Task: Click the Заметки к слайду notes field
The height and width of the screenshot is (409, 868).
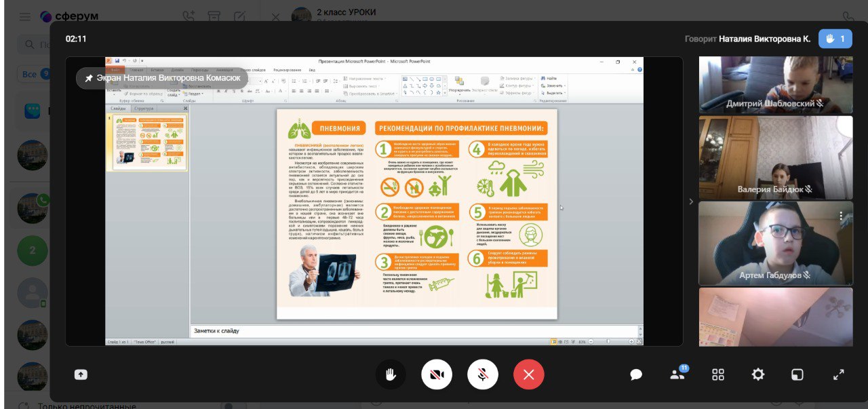Action: 415,331
